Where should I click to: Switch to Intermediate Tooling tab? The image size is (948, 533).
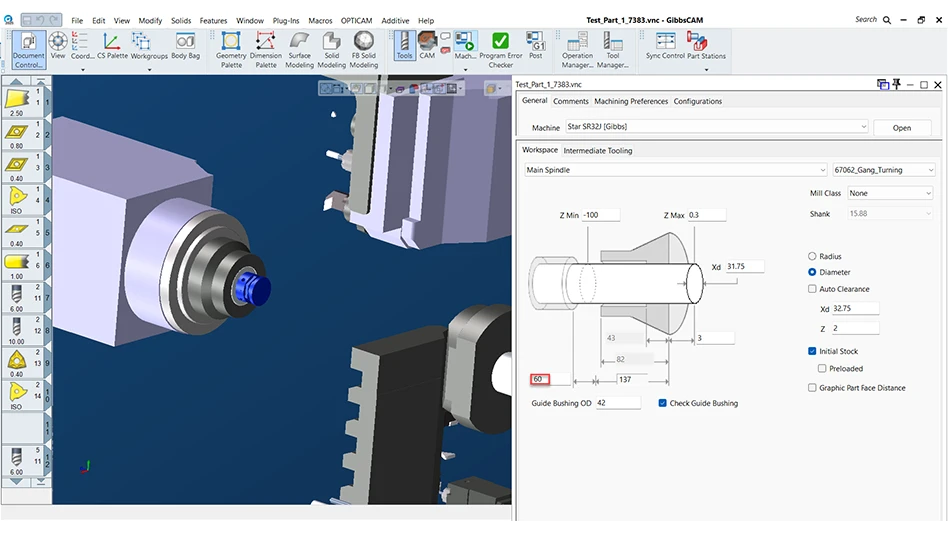597,150
